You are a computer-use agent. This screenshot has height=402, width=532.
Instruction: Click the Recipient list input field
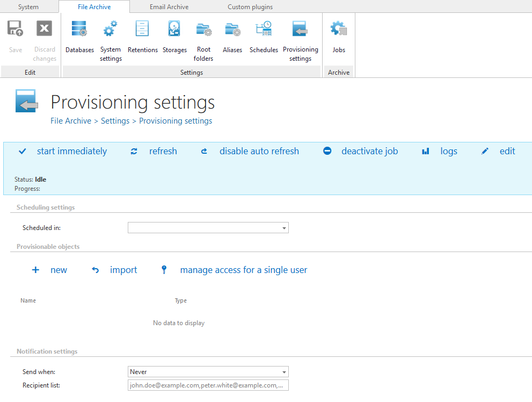pos(208,385)
